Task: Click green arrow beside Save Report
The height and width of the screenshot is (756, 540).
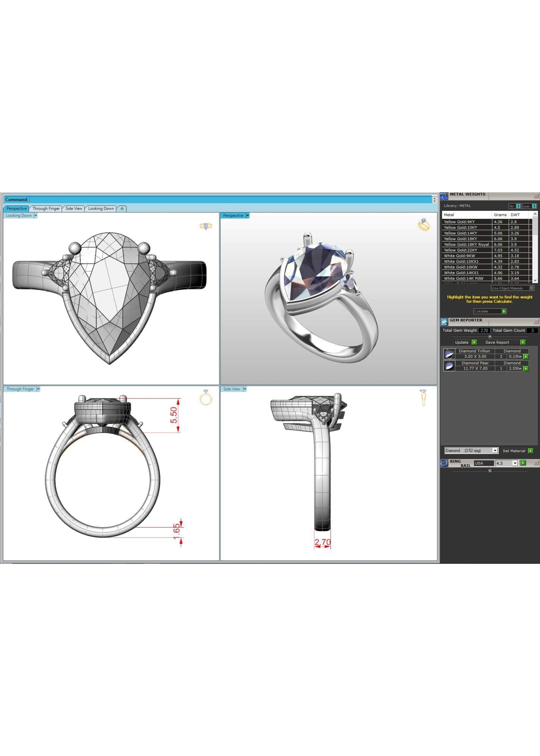Action: pyautogui.click(x=523, y=342)
